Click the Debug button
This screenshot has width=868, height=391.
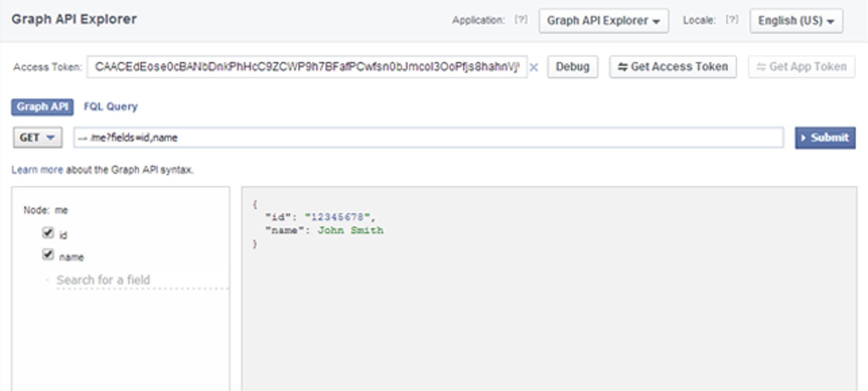[x=573, y=67]
